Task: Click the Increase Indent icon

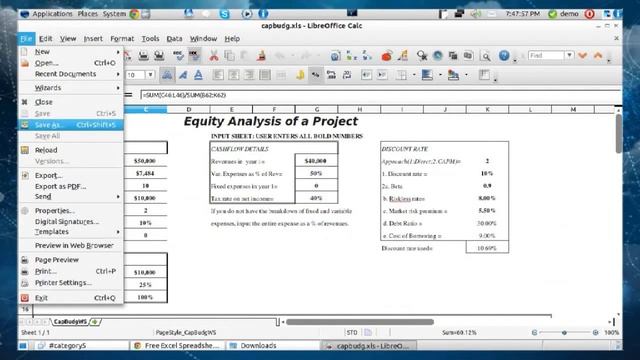Action: click(382, 75)
